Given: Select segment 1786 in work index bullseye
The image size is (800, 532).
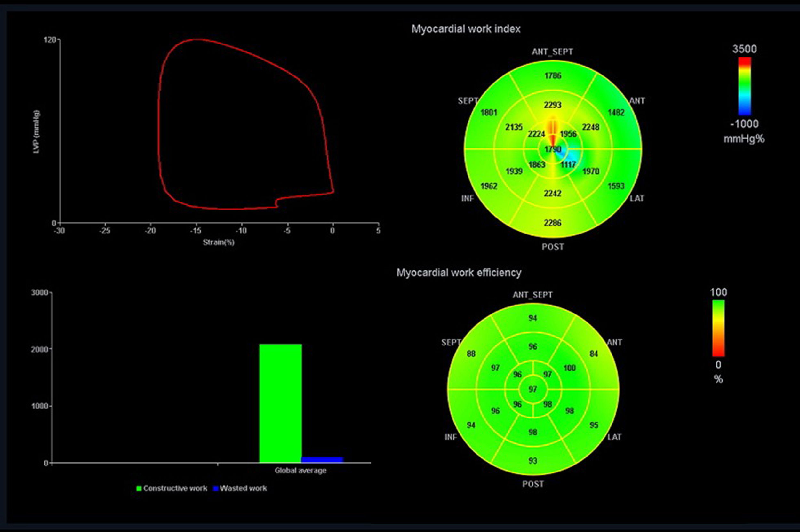Looking at the screenshot, I should 553,76.
